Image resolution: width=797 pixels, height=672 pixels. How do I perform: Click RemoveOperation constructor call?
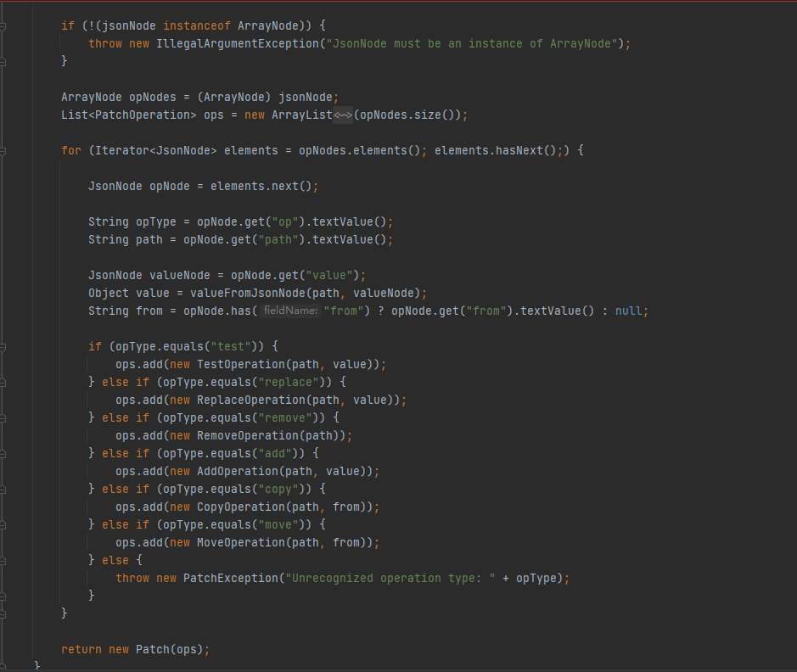[248, 436]
